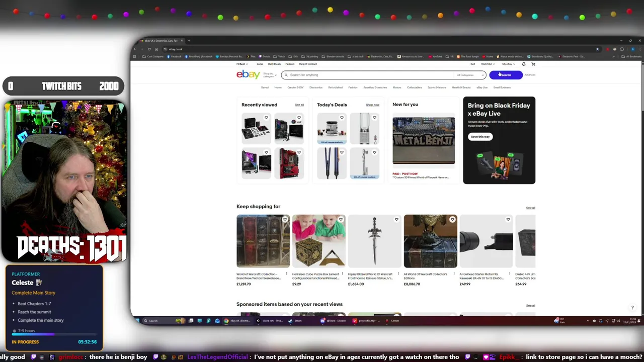Open Celeste in the taskbar
This screenshot has width=644, height=362.
click(393, 321)
